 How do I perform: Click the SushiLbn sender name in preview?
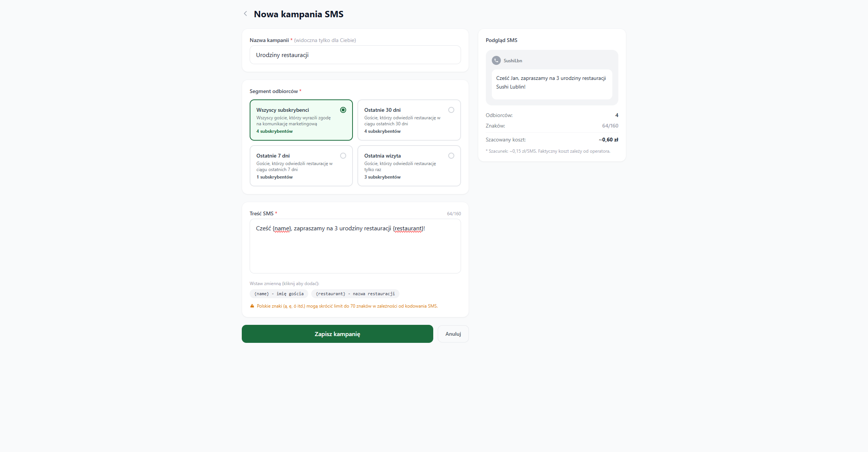513,61
